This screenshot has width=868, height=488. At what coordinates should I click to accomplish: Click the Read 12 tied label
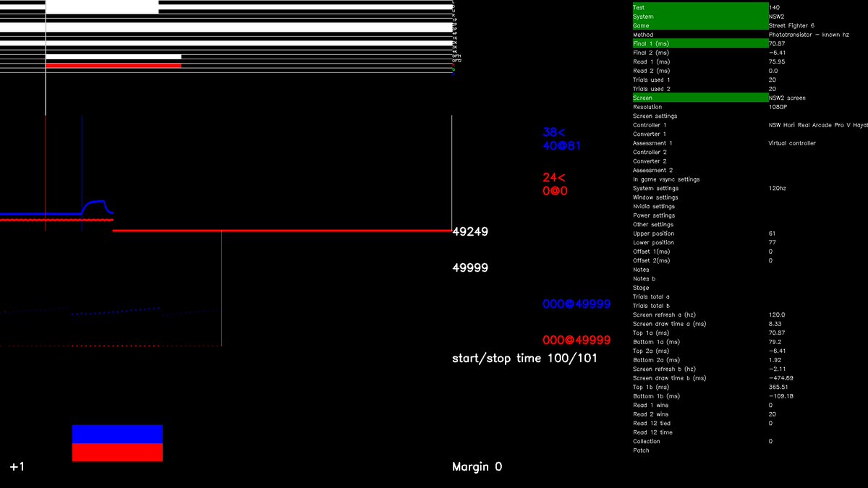652,423
